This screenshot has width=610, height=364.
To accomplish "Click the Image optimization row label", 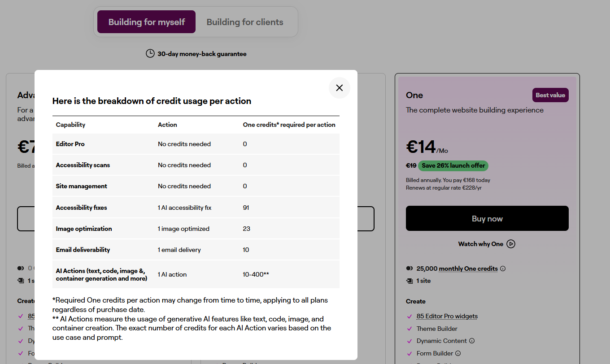I will click(84, 229).
